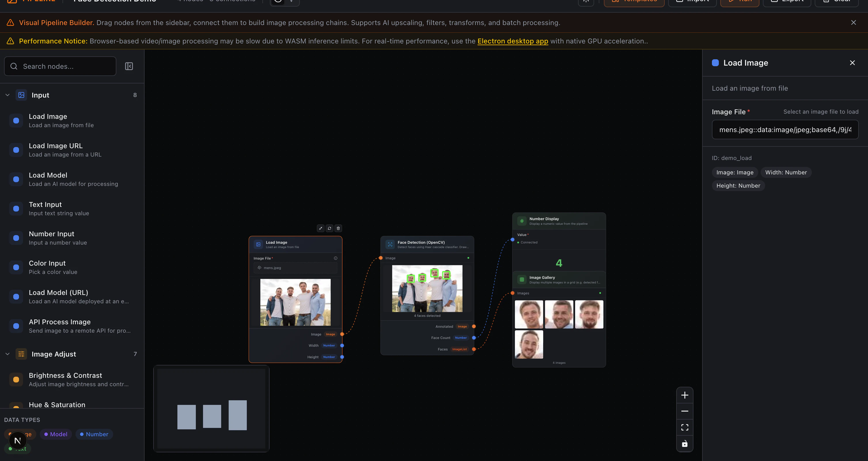Viewport: 868px width, 461px height.
Task: Zoom in on the canvas
Action: pyautogui.click(x=684, y=395)
